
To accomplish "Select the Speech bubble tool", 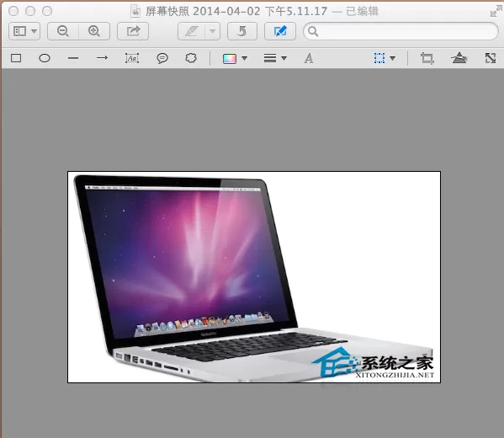I will click(162, 58).
